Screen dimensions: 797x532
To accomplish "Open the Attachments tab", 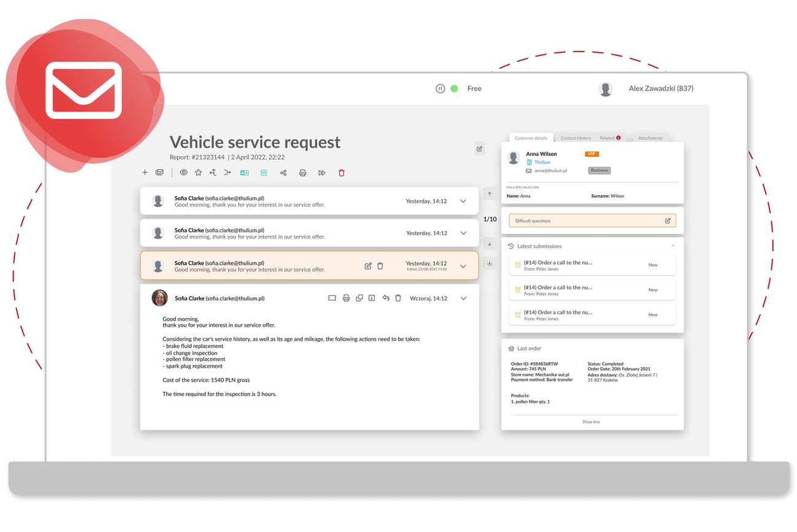I will (650, 138).
